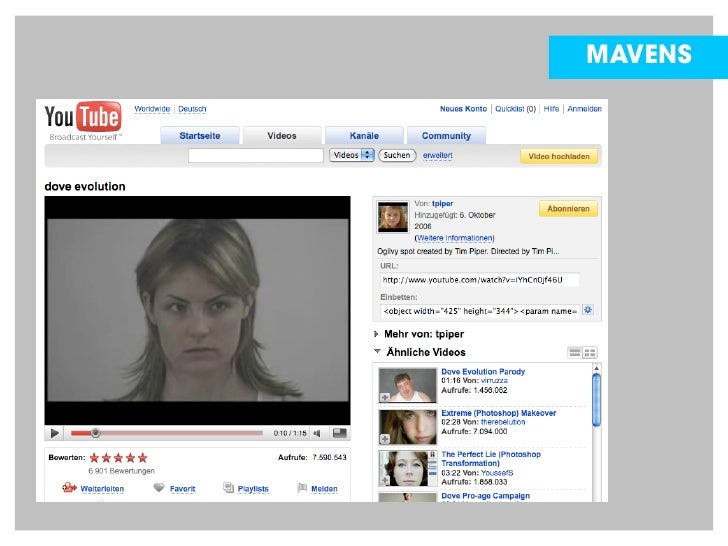The width and height of the screenshot is (728, 546).
Task: Click uploader YoussefS link
Action: click(497, 473)
